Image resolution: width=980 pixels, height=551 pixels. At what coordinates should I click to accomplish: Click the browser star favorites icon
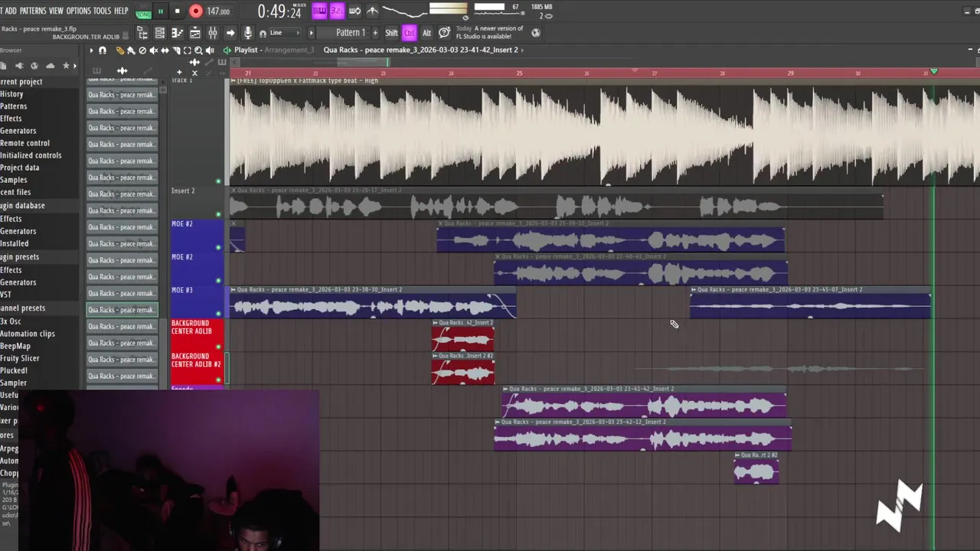click(x=66, y=66)
